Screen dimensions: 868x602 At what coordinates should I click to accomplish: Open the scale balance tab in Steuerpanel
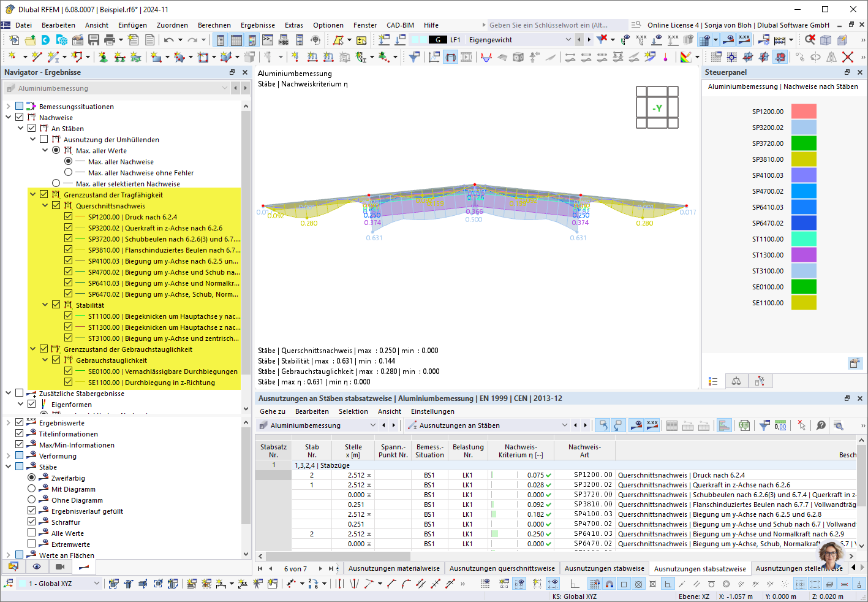click(x=736, y=381)
